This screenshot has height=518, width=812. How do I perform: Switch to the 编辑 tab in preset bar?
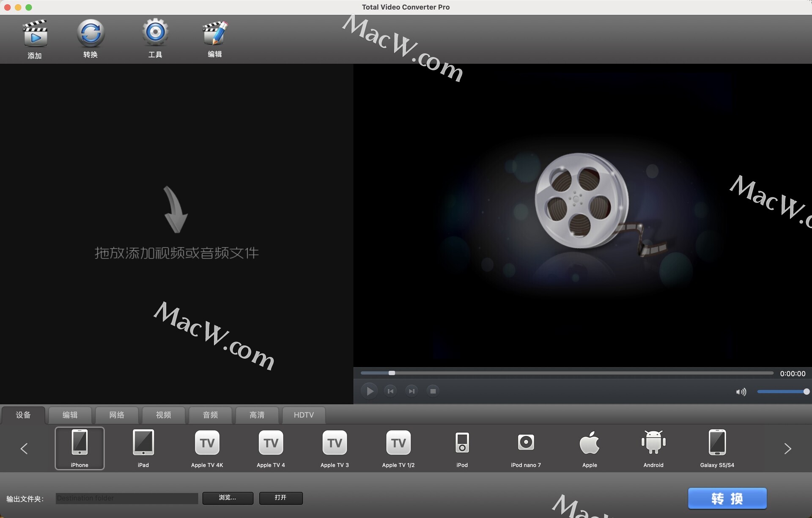[x=70, y=415]
